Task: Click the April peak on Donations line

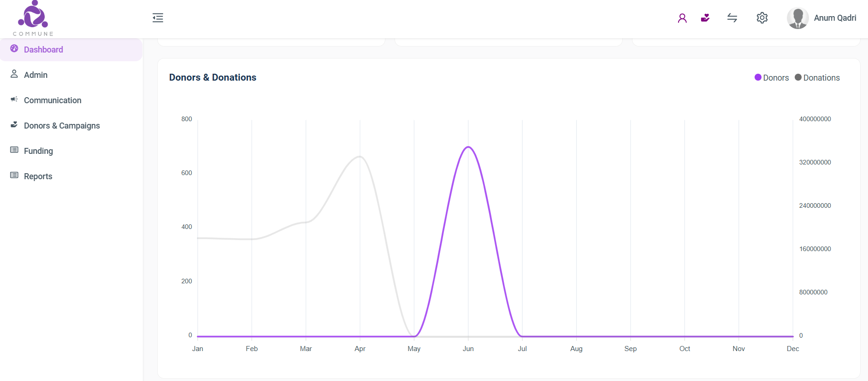Action: pyautogui.click(x=360, y=157)
